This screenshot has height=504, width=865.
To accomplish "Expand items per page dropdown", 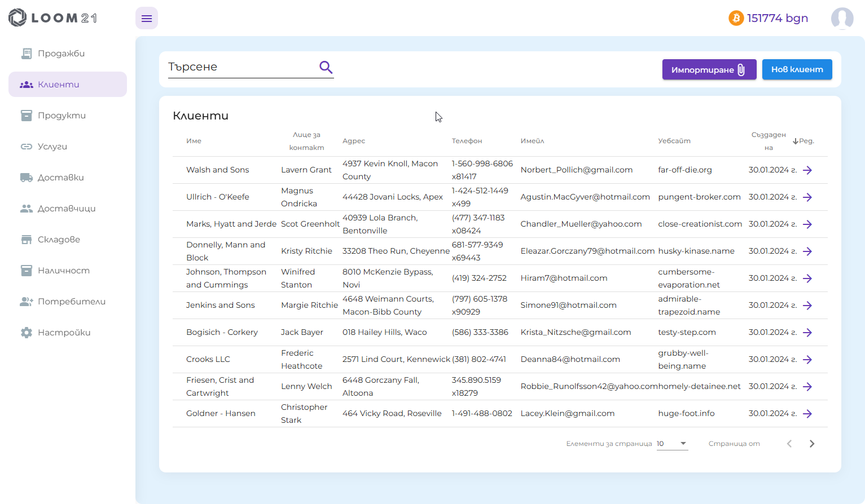I will point(673,444).
